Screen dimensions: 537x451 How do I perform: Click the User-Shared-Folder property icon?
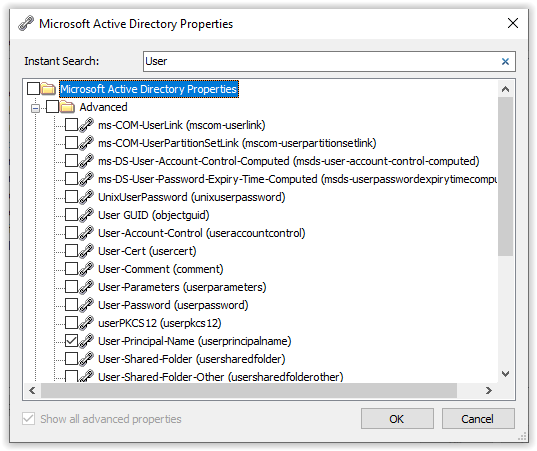pyautogui.click(x=86, y=359)
